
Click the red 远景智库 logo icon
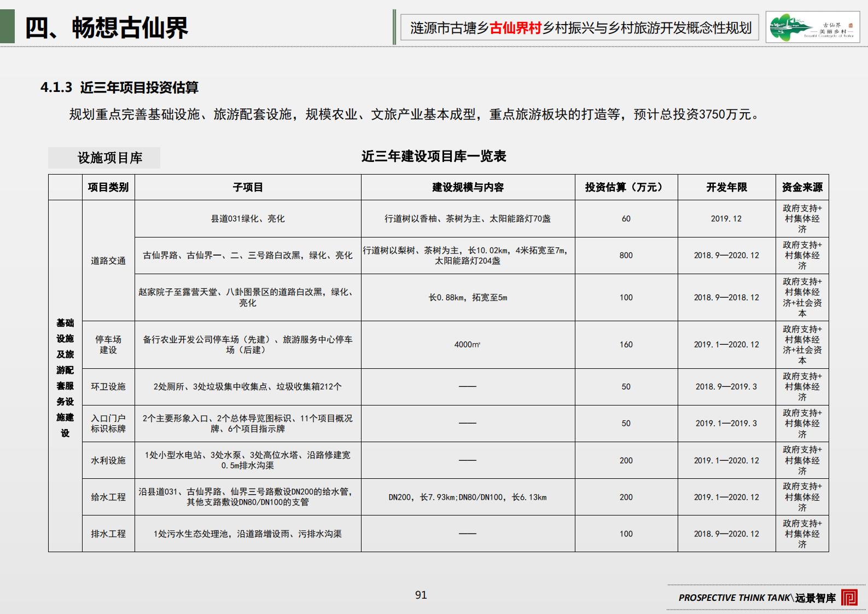(x=849, y=598)
